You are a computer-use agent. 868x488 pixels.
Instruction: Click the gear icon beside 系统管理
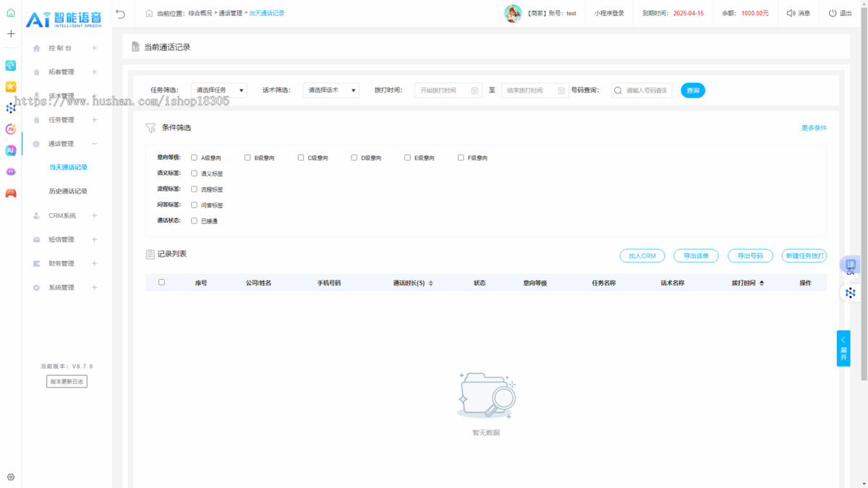pyautogui.click(x=36, y=288)
